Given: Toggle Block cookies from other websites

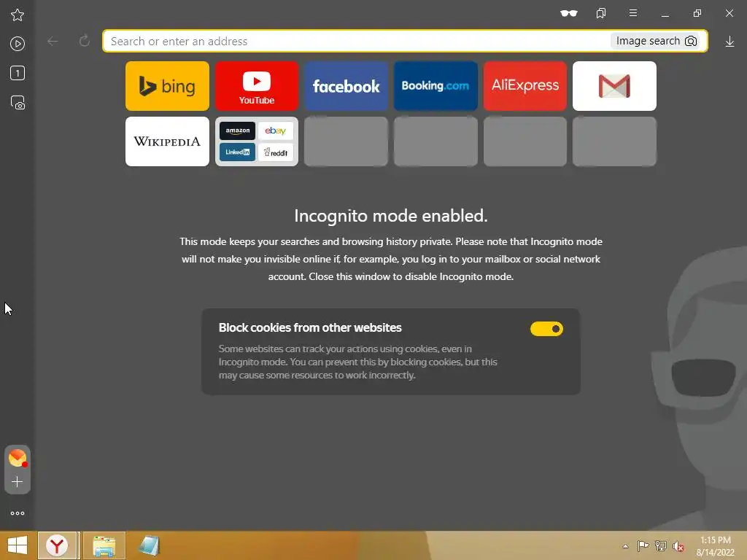Looking at the screenshot, I should point(546,329).
